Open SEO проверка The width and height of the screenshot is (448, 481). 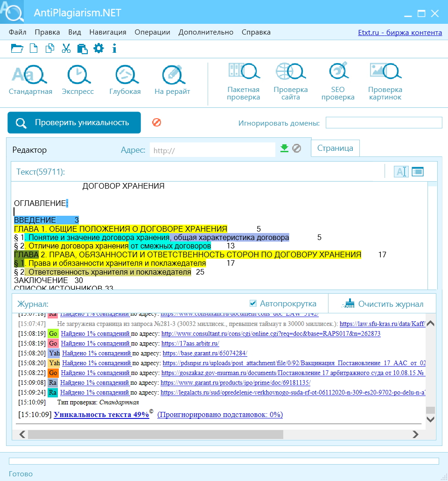[x=338, y=81]
